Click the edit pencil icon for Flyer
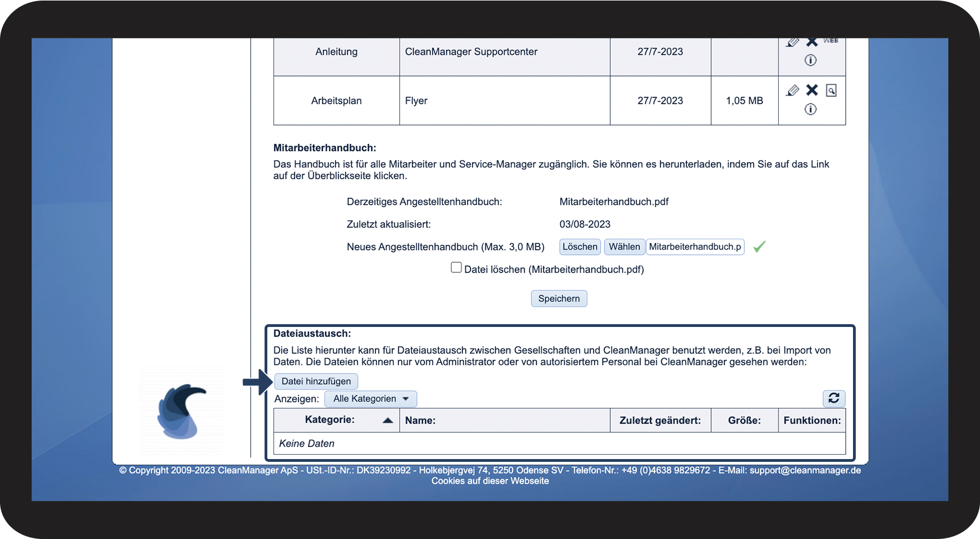Screen dimensions: 980x539 click(x=793, y=90)
